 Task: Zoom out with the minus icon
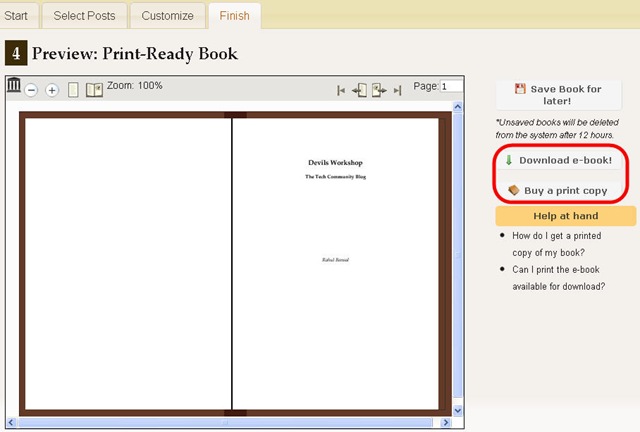pyautogui.click(x=31, y=90)
